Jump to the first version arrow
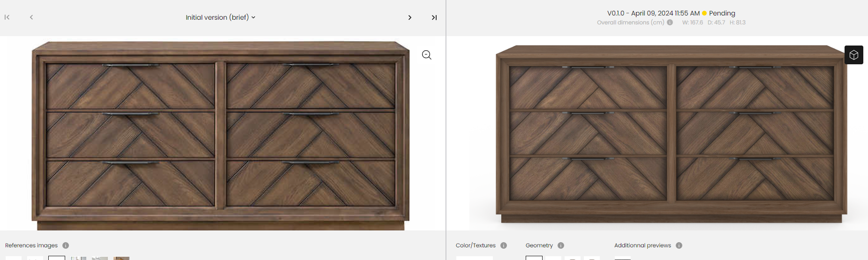The height and width of the screenshot is (260, 868). [x=7, y=17]
